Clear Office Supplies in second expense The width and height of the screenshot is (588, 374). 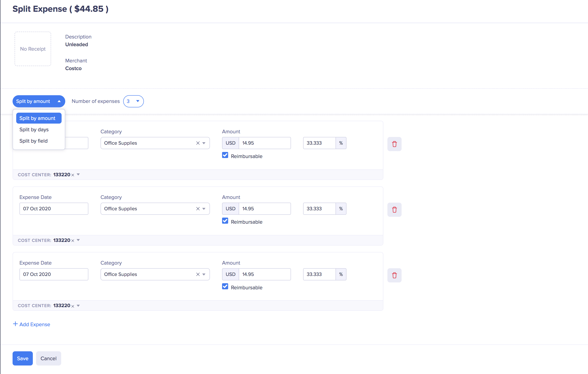click(198, 209)
